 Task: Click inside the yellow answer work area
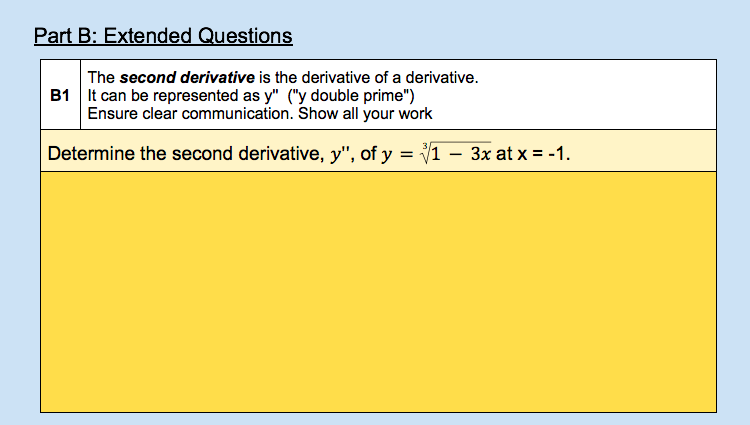click(x=378, y=292)
